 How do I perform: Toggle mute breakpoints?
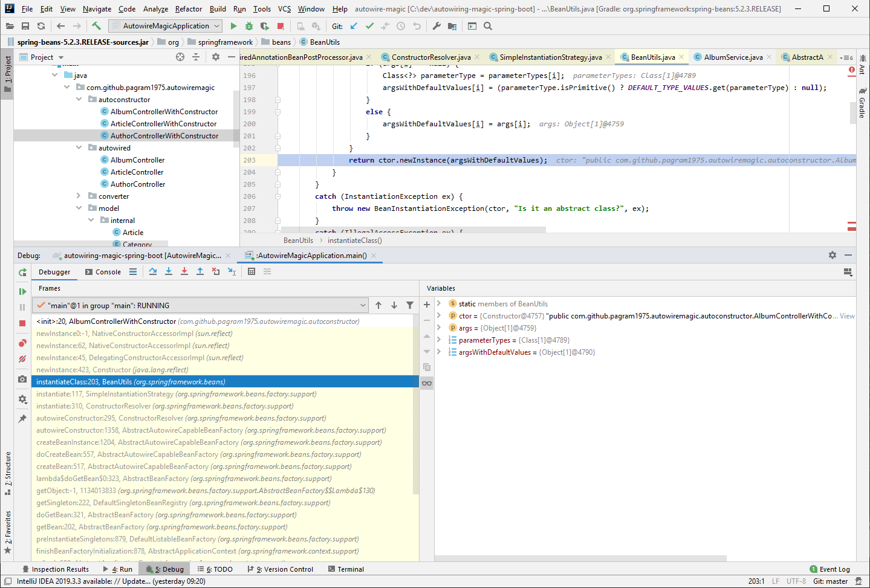(x=22, y=358)
